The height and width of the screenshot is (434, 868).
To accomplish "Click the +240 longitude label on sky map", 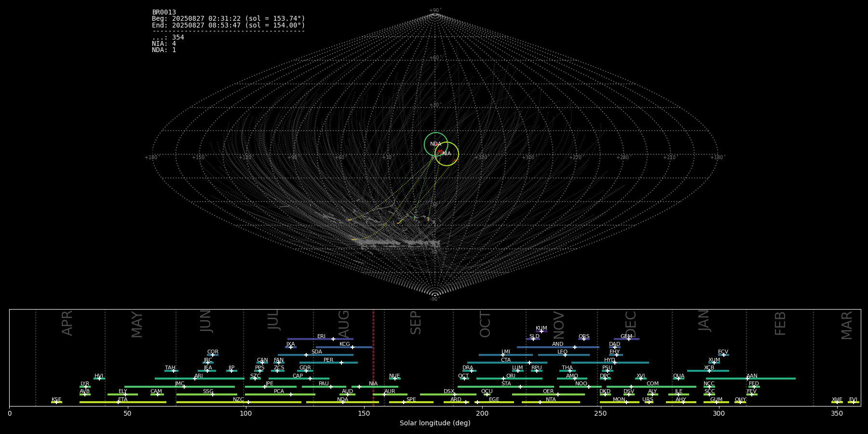I will [623, 158].
